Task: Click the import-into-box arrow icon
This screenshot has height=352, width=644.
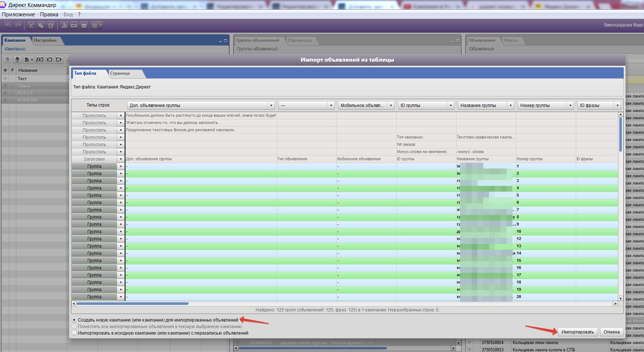Action: (x=50, y=60)
